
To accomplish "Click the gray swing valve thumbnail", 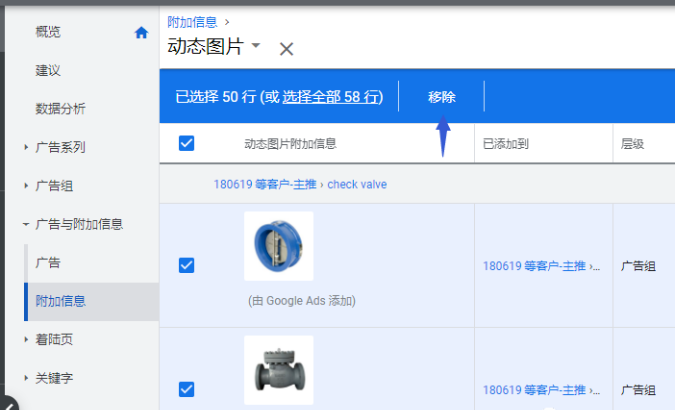I will [x=278, y=369].
